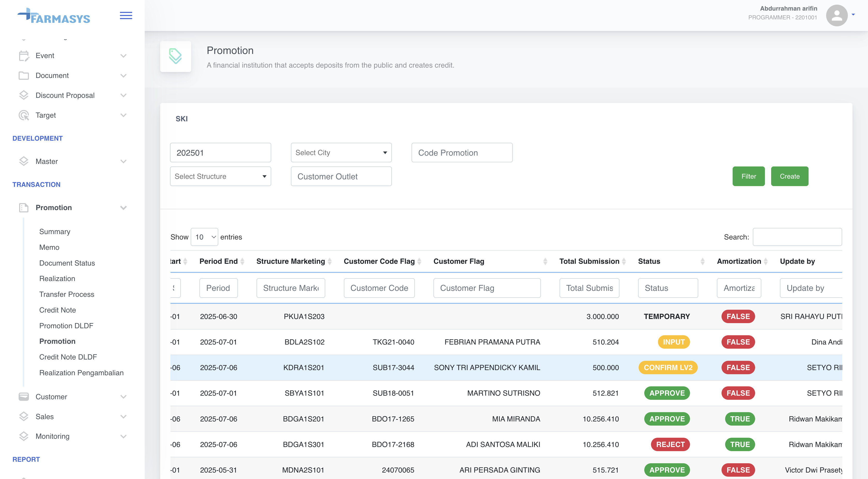Click the Customer Flag column filter field
The height and width of the screenshot is (479, 868).
point(487,288)
